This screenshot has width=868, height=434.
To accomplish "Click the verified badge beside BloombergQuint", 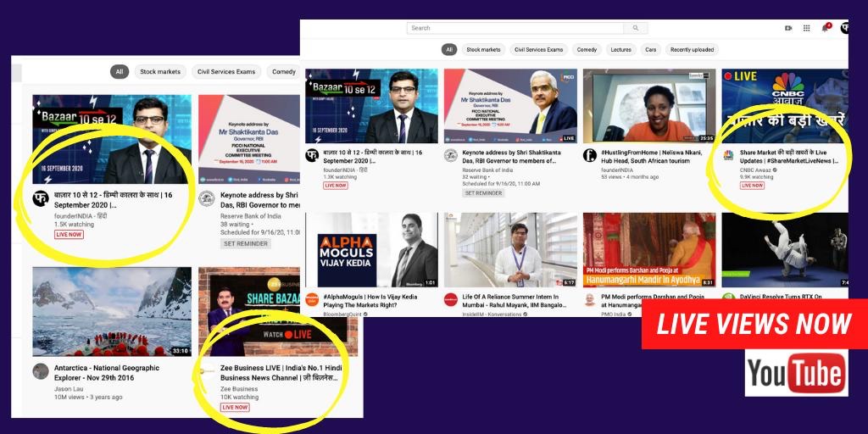I will pos(364,314).
